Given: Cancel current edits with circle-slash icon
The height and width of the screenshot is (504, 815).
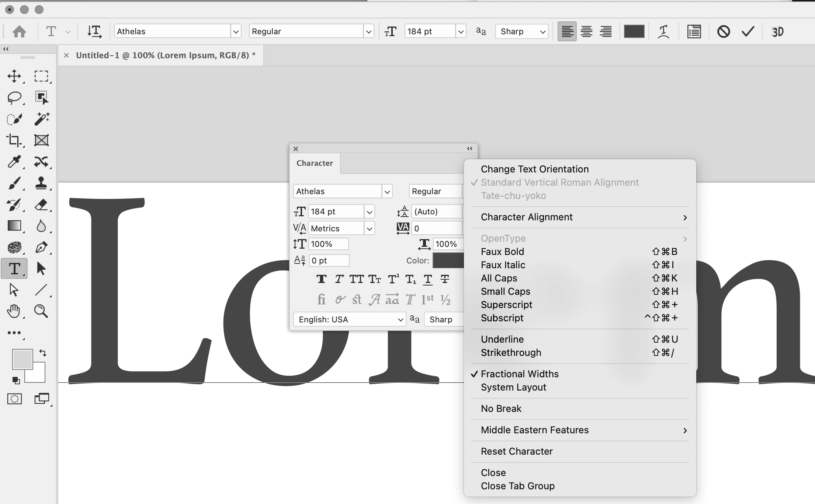Looking at the screenshot, I should pos(723,32).
